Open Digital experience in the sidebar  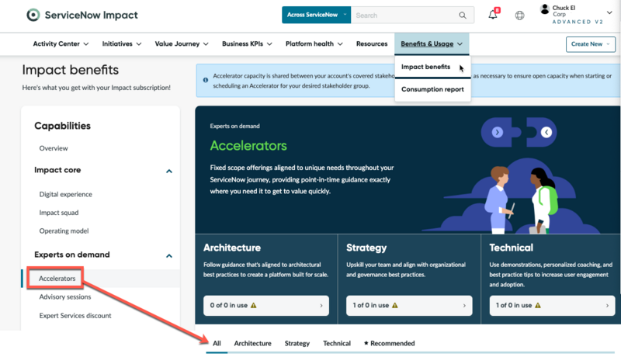coord(66,194)
